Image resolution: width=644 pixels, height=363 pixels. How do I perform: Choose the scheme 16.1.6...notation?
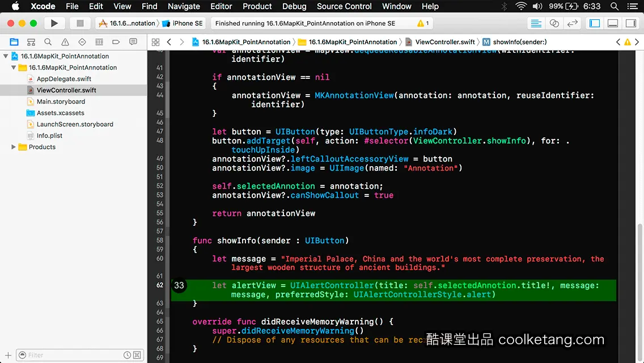pyautogui.click(x=127, y=23)
